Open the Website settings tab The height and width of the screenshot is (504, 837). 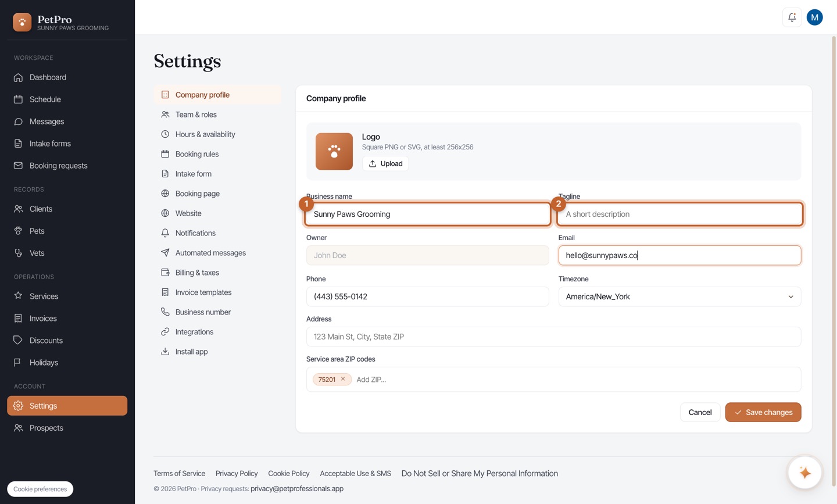tap(217, 213)
